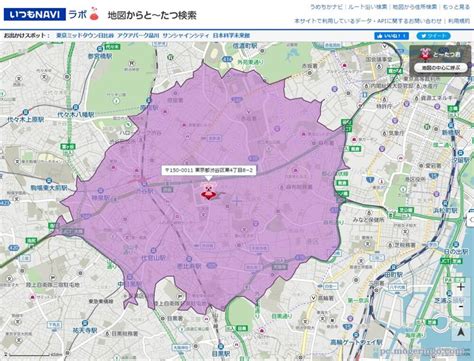Click the 気象庁 label on map
This screenshot has width=474, height=361.
pos(396,133)
